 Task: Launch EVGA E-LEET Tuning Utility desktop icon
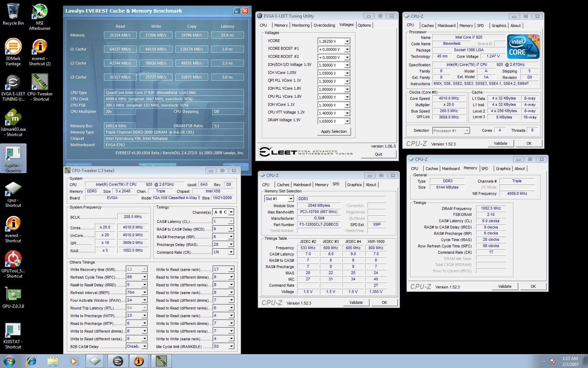(x=13, y=88)
